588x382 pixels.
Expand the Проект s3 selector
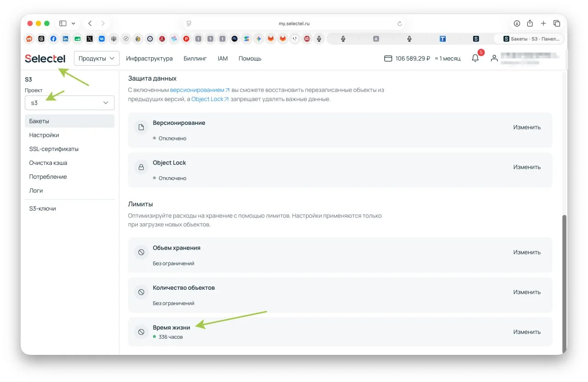(x=69, y=103)
